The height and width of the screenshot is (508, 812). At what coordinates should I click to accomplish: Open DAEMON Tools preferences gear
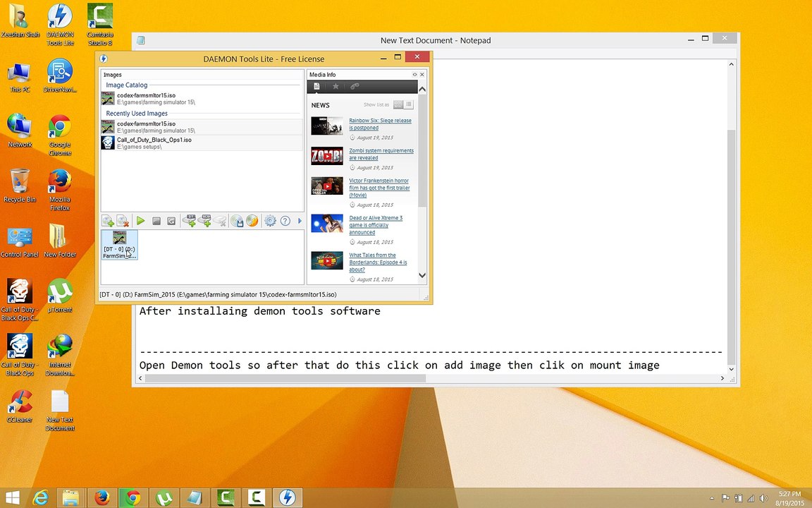tap(270, 222)
